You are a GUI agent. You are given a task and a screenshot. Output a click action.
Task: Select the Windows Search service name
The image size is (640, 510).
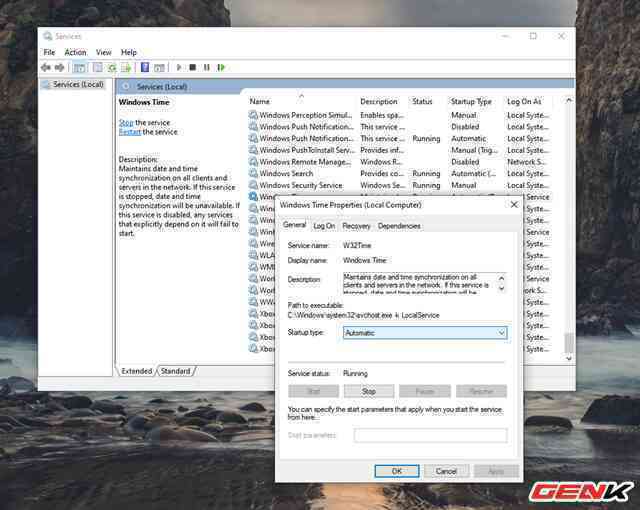coord(286,173)
